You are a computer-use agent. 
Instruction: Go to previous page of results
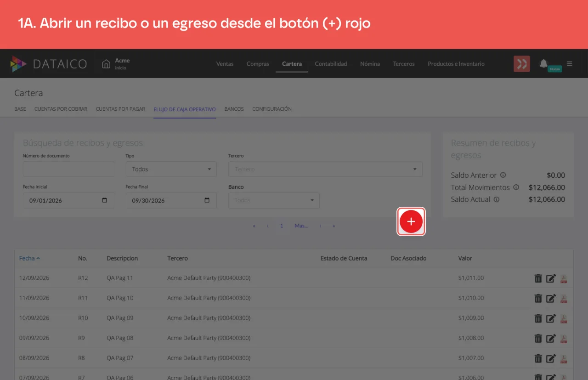[268, 226]
